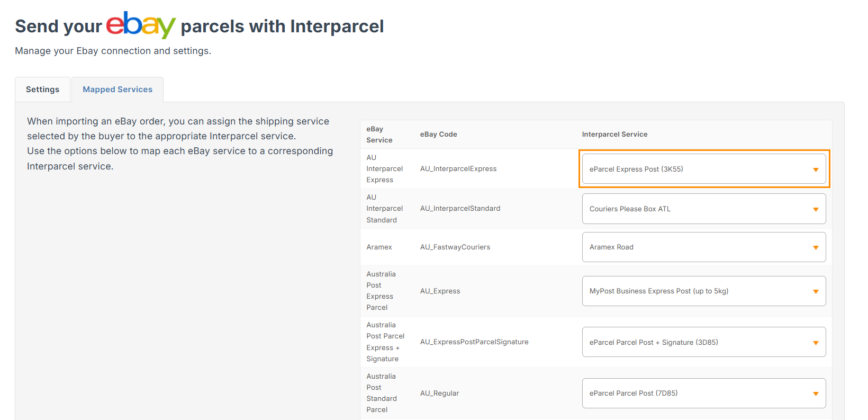Click the orange arrow in AU_InterparcelStandard row
Screen dimensions: 868x420
coord(816,209)
